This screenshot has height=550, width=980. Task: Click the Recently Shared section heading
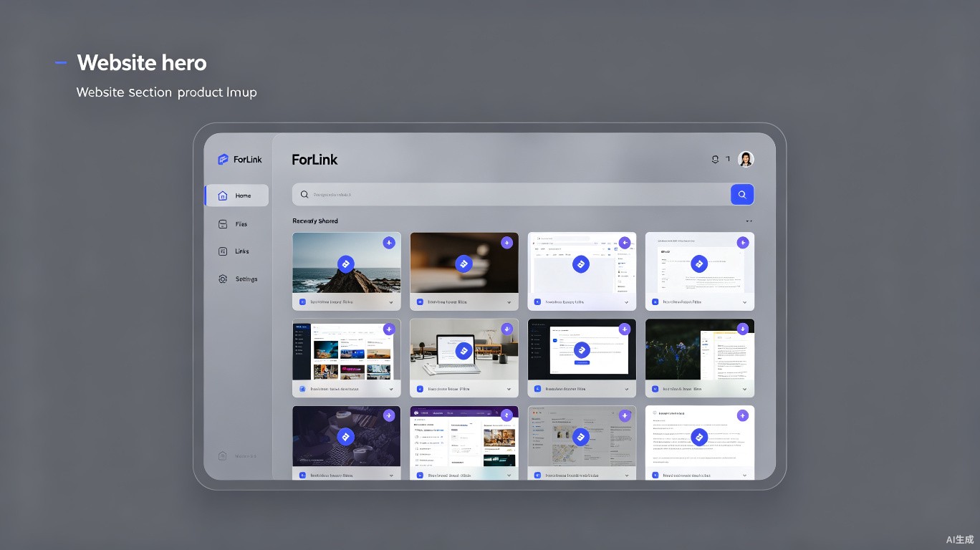click(x=315, y=221)
